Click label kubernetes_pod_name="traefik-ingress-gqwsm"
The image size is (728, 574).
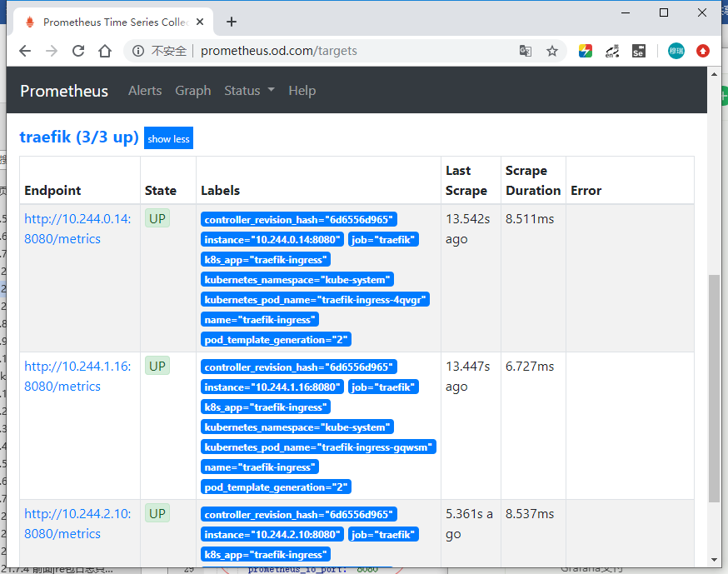point(318,447)
